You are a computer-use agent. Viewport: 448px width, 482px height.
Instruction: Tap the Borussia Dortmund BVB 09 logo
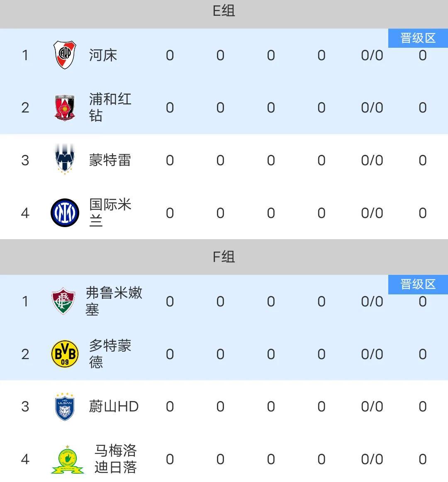point(65,354)
